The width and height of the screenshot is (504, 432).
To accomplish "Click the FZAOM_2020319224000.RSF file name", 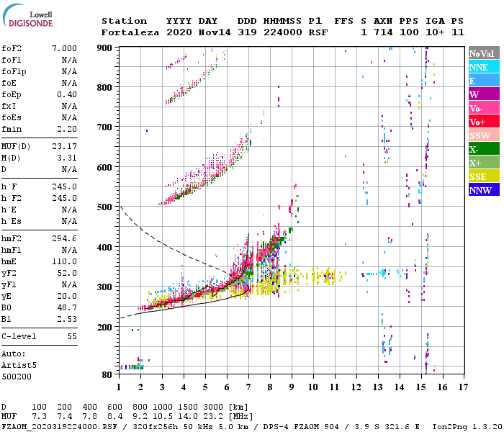I will [x=59, y=426].
